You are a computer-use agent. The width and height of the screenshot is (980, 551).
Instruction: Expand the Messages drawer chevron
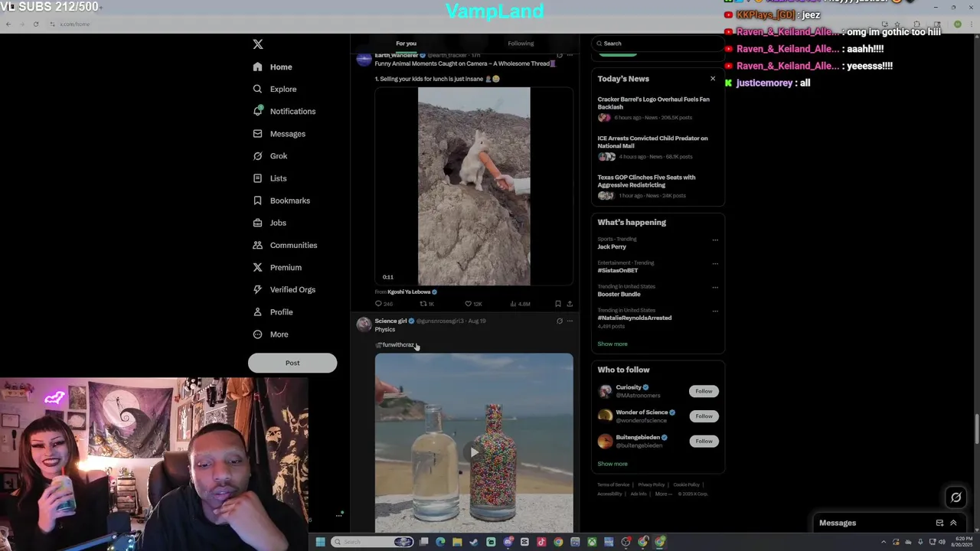[x=953, y=523]
